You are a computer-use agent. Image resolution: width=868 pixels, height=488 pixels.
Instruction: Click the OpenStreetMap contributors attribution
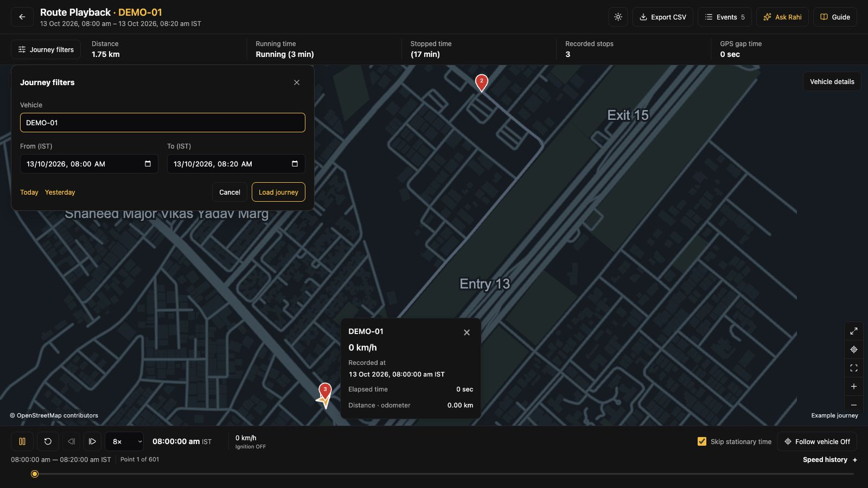(x=54, y=415)
